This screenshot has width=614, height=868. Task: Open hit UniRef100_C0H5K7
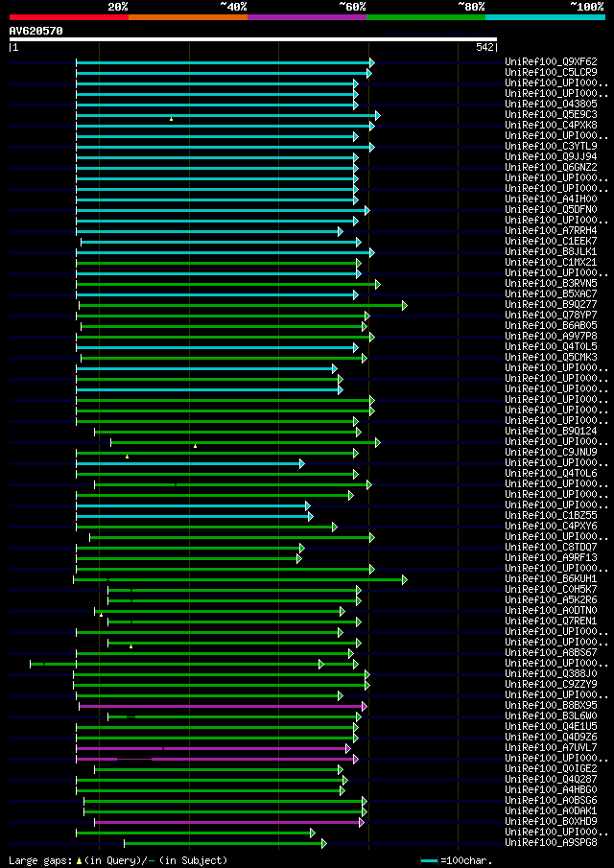click(551, 589)
